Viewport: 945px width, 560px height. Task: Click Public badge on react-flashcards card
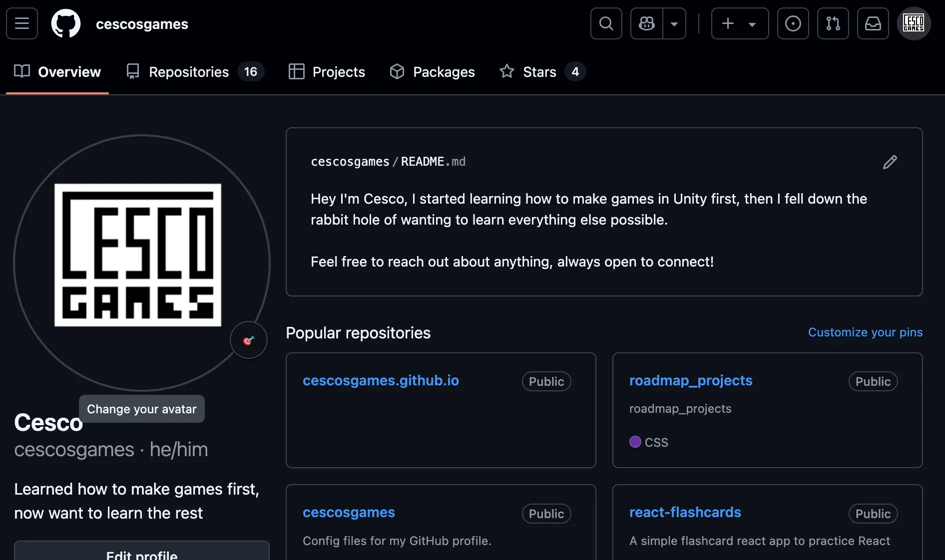pos(873,514)
